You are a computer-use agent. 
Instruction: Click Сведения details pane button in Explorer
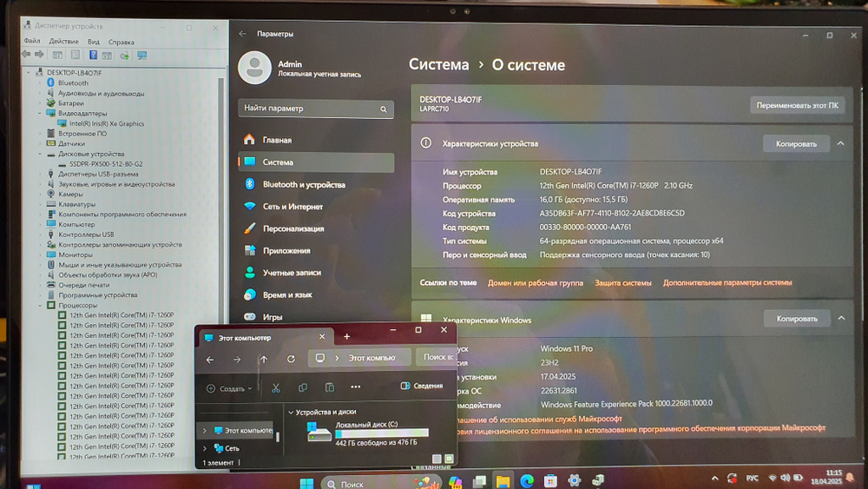(422, 386)
